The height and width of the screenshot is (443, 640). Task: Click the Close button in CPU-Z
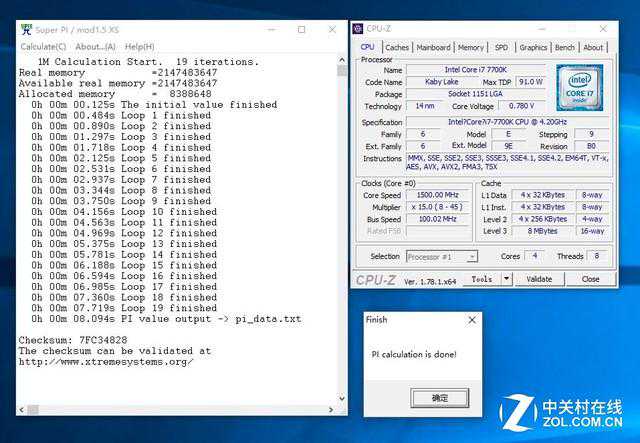pyautogui.click(x=589, y=279)
